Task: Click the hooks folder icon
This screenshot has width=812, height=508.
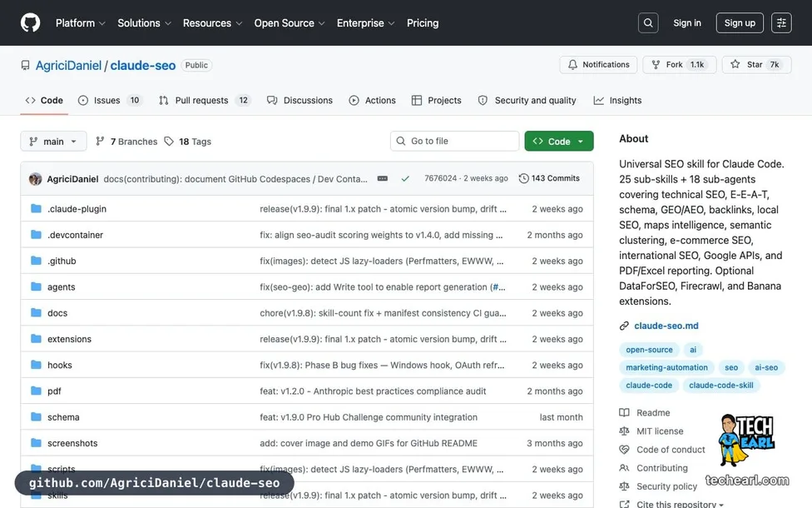Action: tap(36, 365)
